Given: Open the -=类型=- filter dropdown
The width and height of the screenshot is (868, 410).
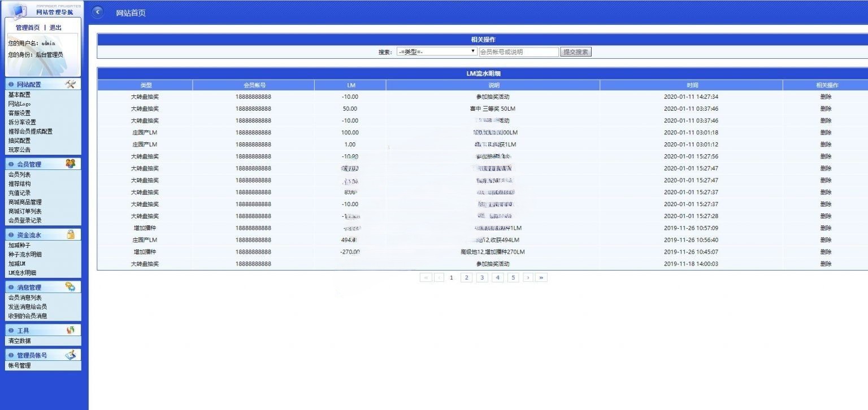Looking at the screenshot, I should [437, 51].
